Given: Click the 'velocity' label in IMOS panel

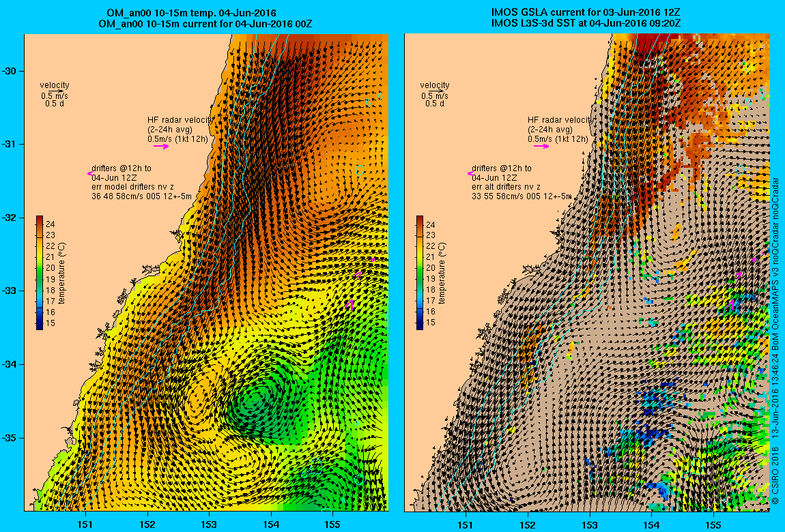Looking at the screenshot, I should click(435, 85).
